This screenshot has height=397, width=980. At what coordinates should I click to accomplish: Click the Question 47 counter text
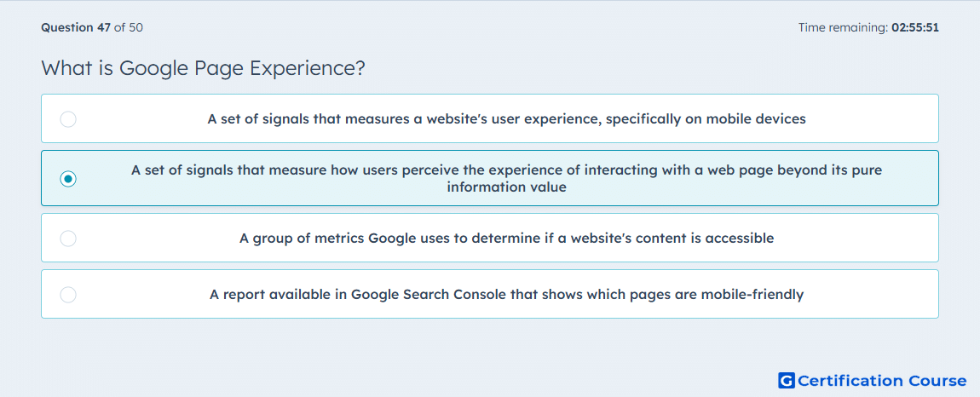click(x=76, y=27)
